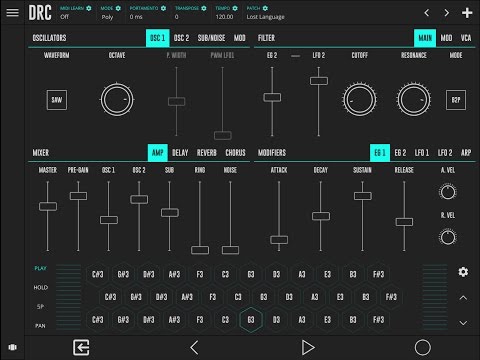The image size is (480, 360).
Task: Click the small sidebar icon at bottom-left
Action: (12, 347)
